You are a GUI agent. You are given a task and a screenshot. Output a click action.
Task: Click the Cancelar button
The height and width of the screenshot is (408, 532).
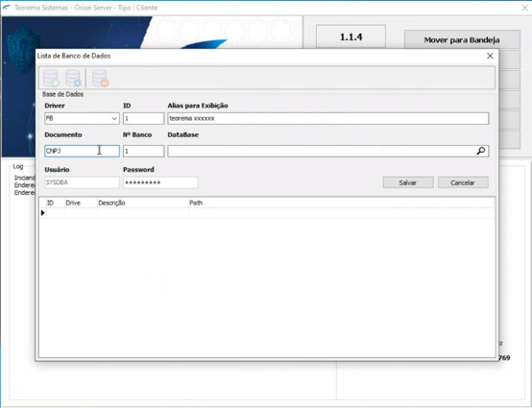pyautogui.click(x=463, y=182)
